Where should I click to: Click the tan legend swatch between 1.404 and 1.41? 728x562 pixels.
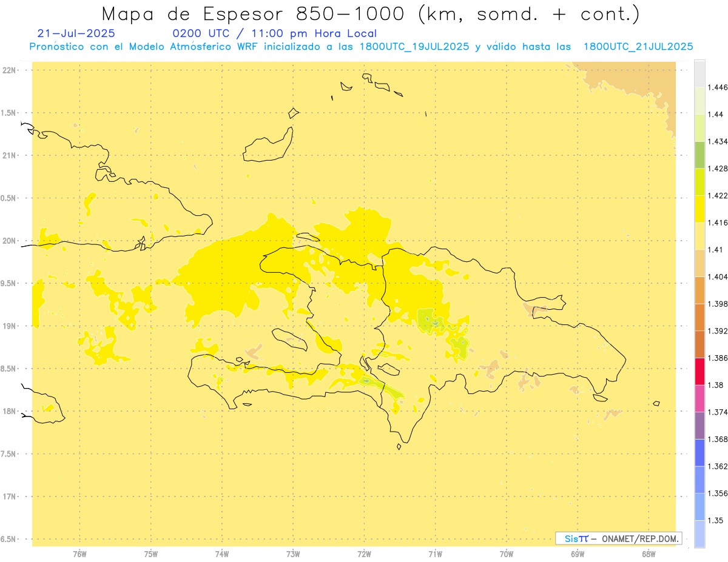699,263
